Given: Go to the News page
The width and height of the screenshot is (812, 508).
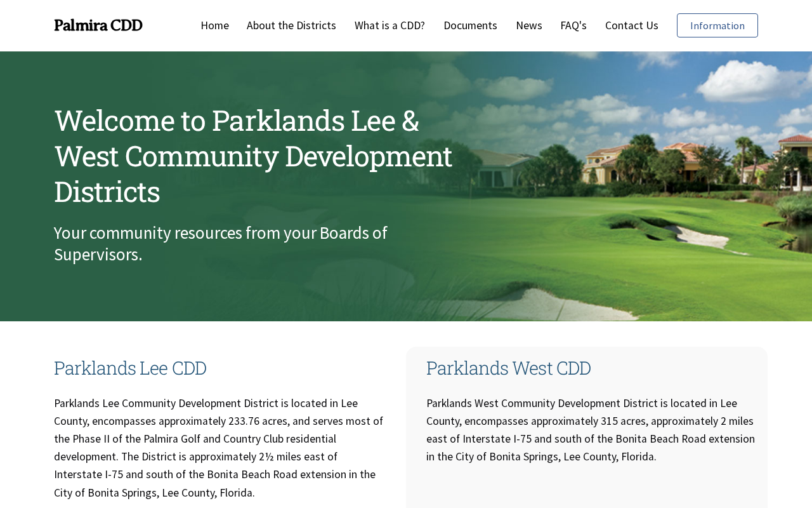Looking at the screenshot, I should (x=529, y=25).
